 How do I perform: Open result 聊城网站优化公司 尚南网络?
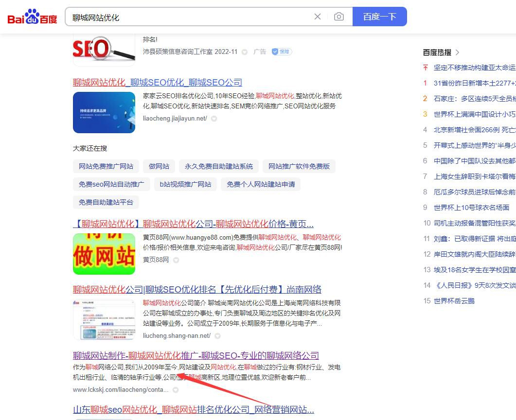[197, 289]
